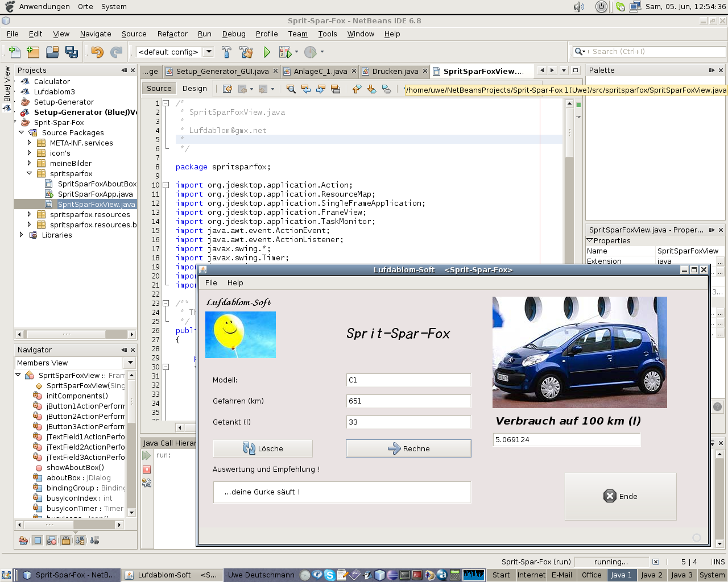Click the Modell text field
728x582 pixels.
pos(408,380)
